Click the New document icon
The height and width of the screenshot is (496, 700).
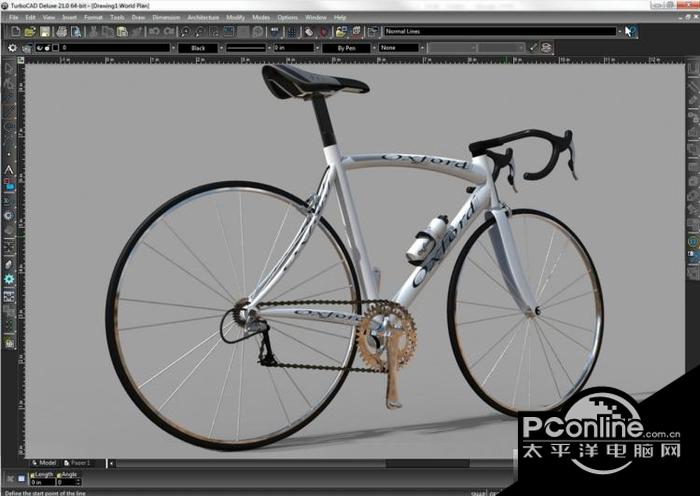[x=16, y=31]
